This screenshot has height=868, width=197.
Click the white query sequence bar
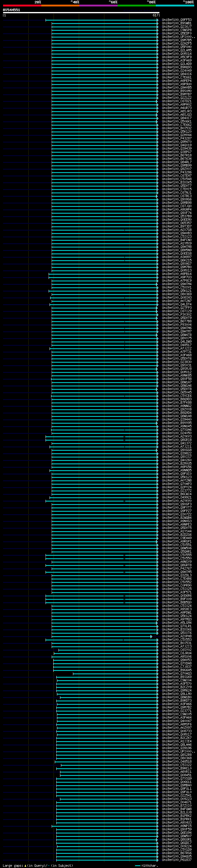[81, 13]
